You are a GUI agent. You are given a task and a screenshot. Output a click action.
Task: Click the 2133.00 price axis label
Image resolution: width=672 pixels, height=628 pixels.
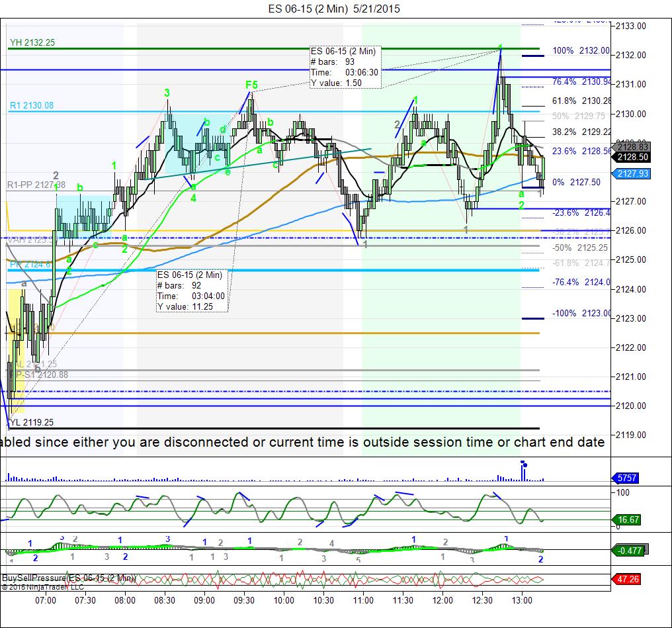(x=631, y=26)
